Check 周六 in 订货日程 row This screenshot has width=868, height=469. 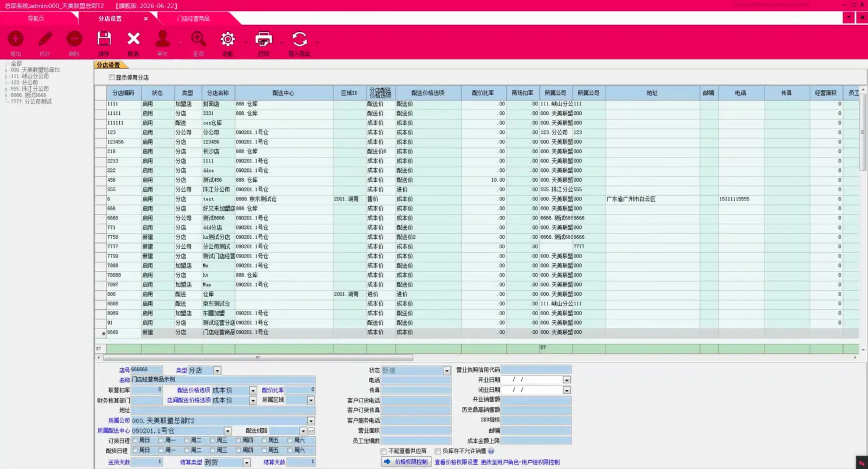pos(290,440)
